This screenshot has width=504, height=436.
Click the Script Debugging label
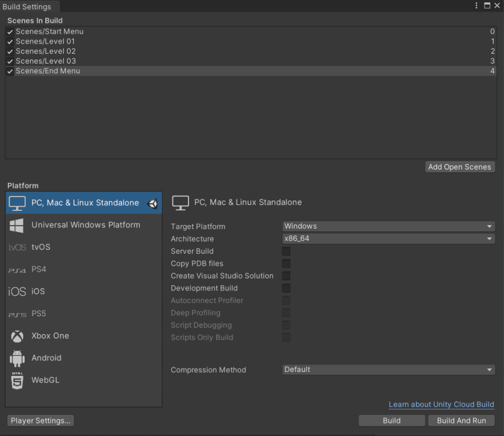pos(201,325)
